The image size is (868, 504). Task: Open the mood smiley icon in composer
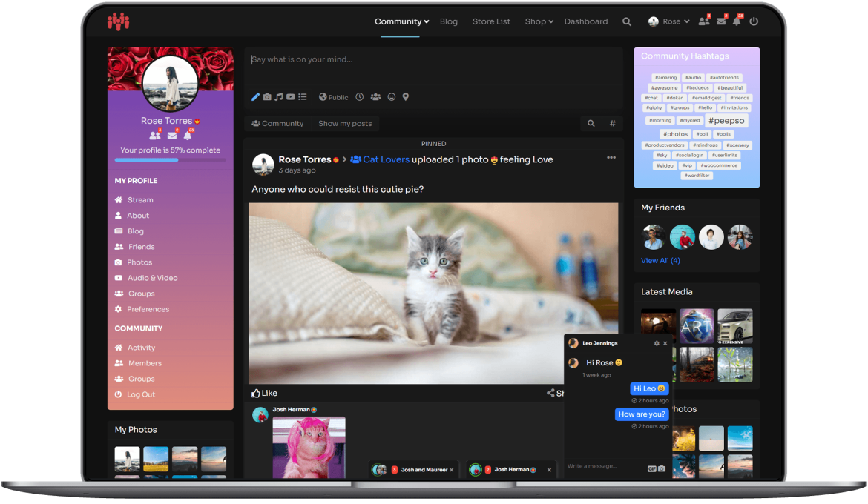392,97
